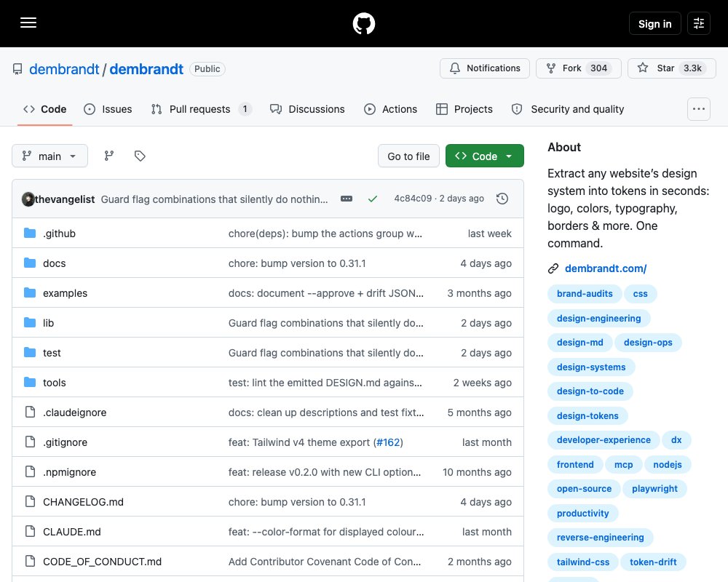
Task: Open the .npmignore file
Action: (70, 472)
